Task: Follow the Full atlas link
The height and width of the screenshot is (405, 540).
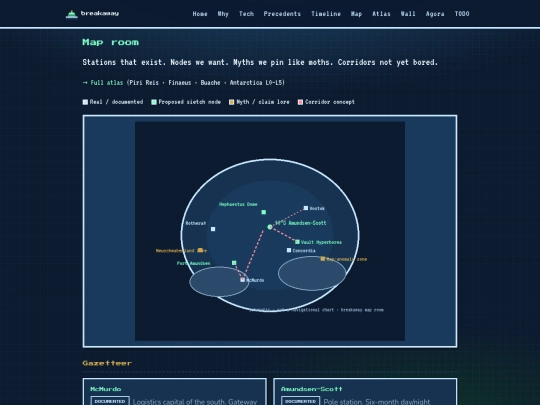Action: pyautogui.click(x=103, y=83)
